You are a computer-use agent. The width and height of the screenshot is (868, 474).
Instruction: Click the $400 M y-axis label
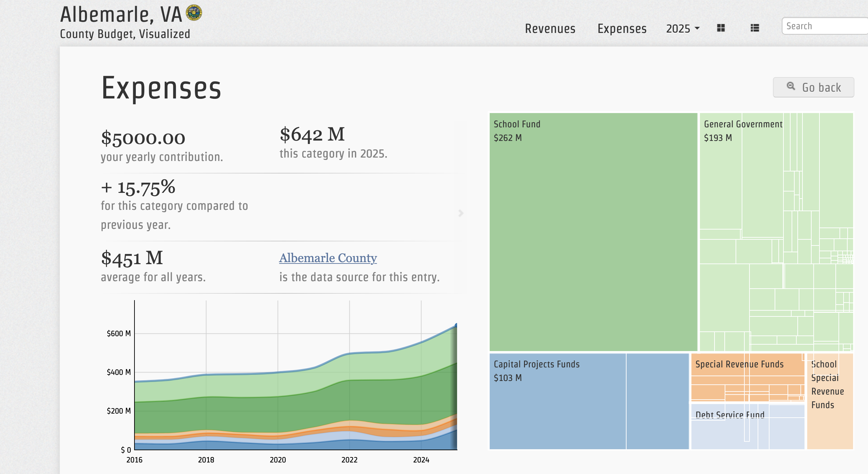click(119, 372)
